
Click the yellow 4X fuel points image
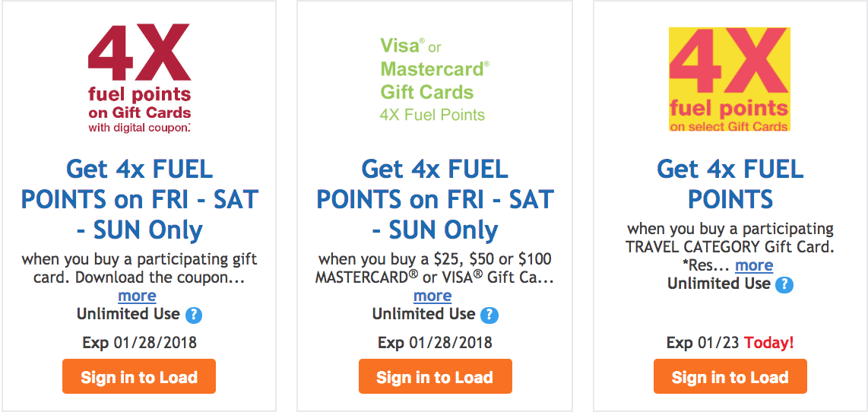[x=730, y=80]
